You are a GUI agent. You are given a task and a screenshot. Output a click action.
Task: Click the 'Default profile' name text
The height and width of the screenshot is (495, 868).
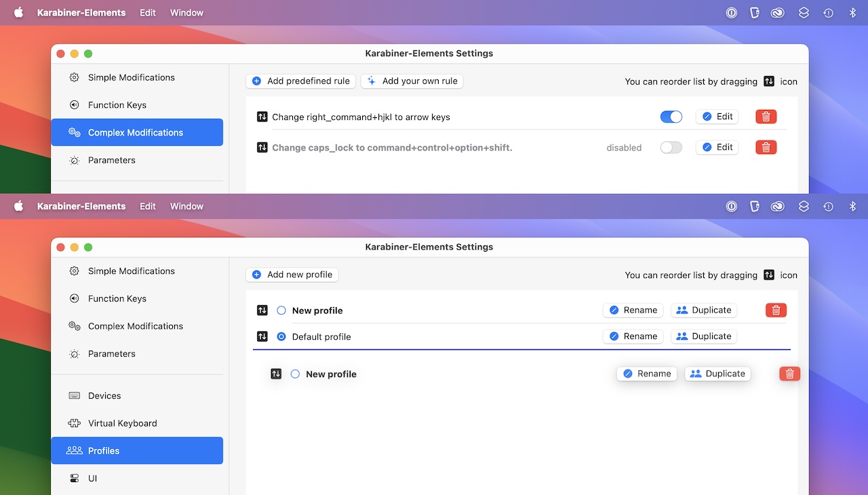click(321, 336)
